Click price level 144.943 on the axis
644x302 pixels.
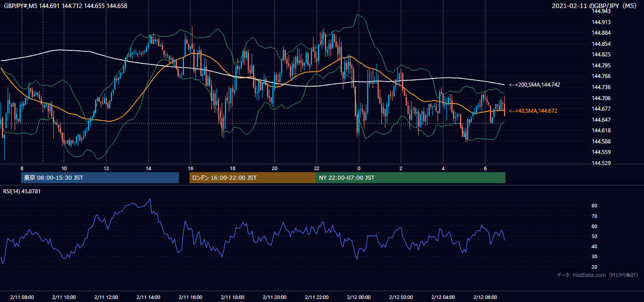(x=602, y=11)
